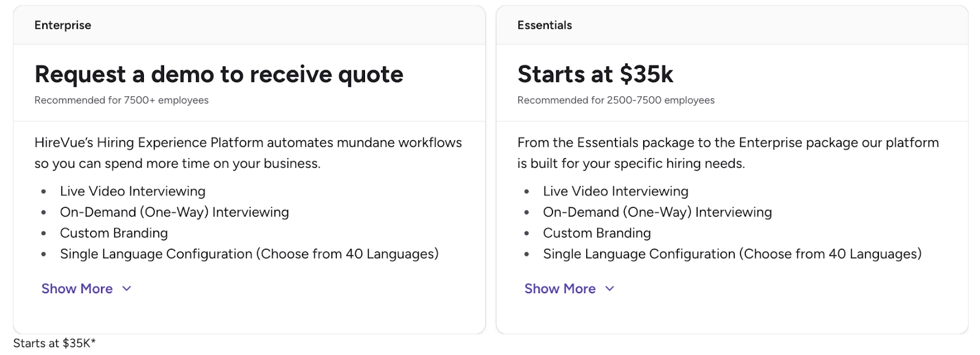980x355 pixels.
Task: Click Custom Branding bullet under Essentials
Action: tap(597, 233)
